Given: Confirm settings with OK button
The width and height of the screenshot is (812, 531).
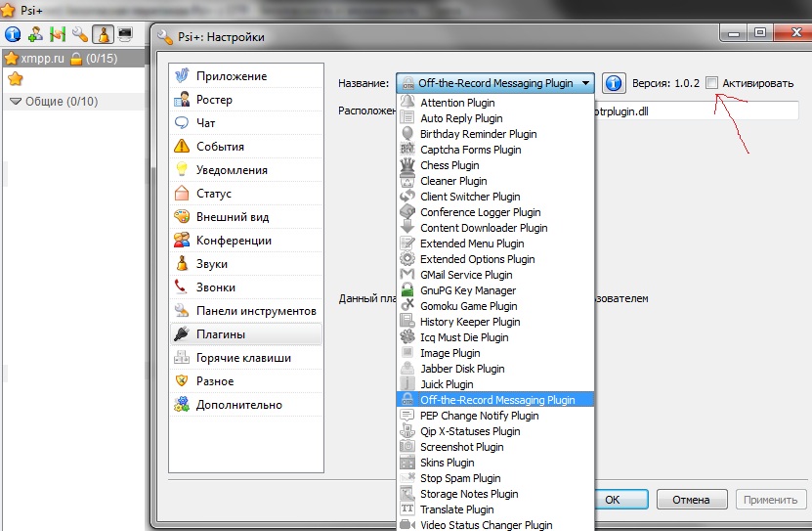Looking at the screenshot, I should 621,500.
